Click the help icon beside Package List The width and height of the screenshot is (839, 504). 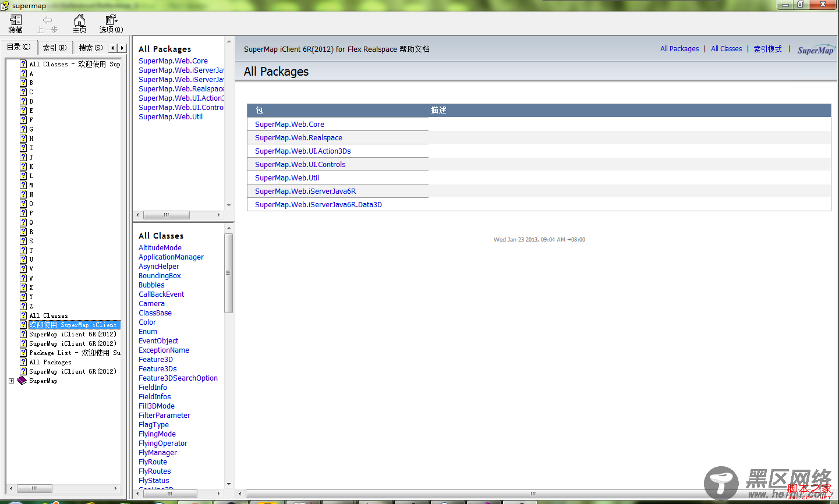click(x=23, y=353)
